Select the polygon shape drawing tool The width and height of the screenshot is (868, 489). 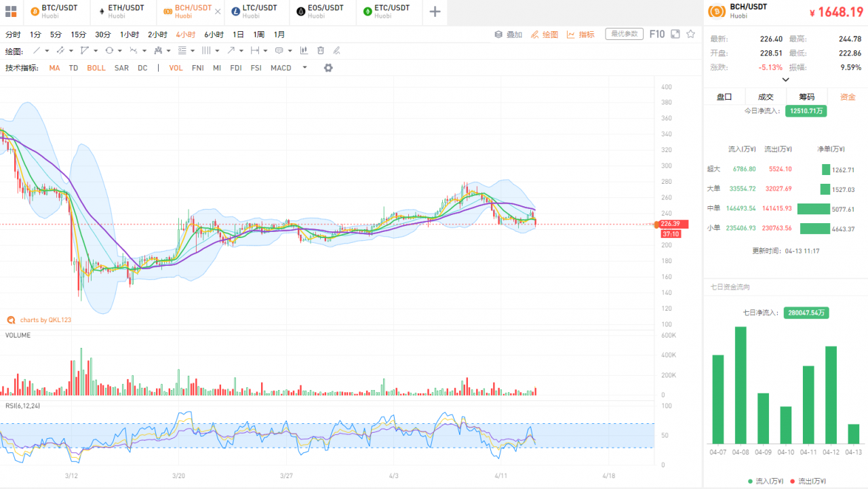(84, 50)
